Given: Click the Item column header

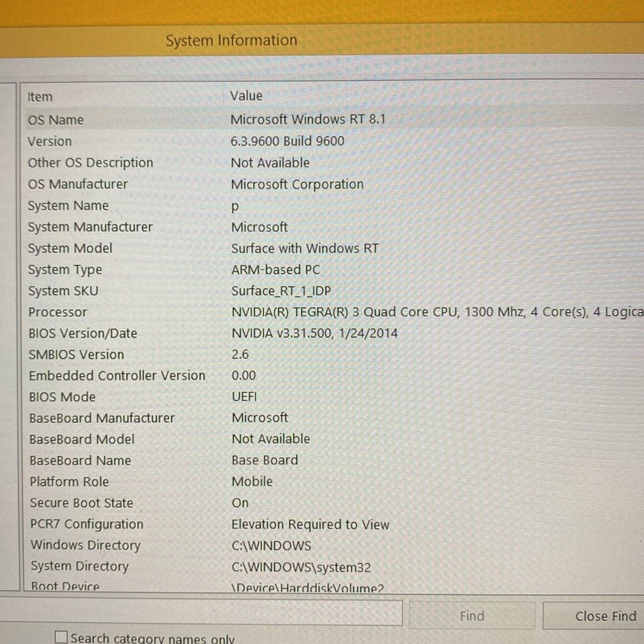Looking at the screenshot, I should [x=40, y=97].
